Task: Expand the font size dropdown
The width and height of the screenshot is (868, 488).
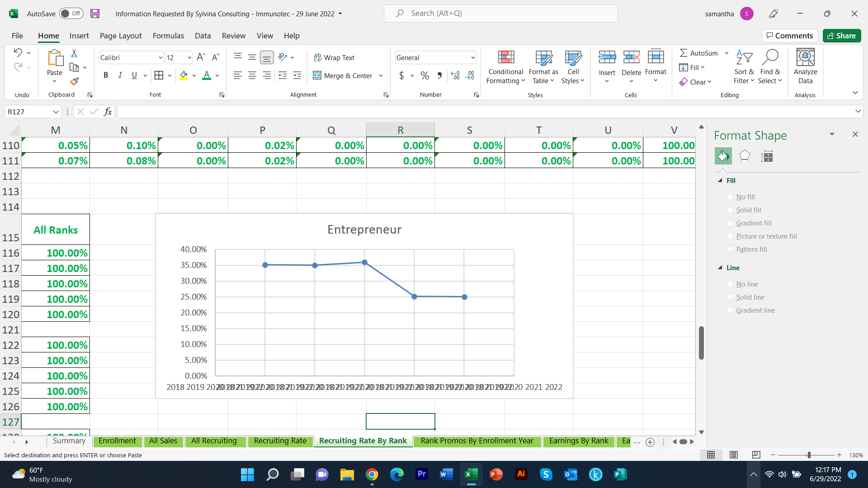Action: [x=189, y=57]
